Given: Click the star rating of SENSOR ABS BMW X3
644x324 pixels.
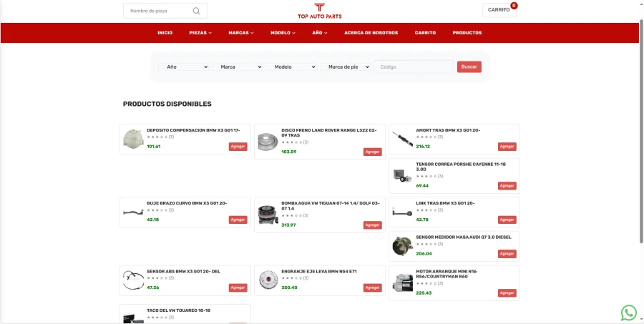Looking at the screenshot, I should (157, 278).
